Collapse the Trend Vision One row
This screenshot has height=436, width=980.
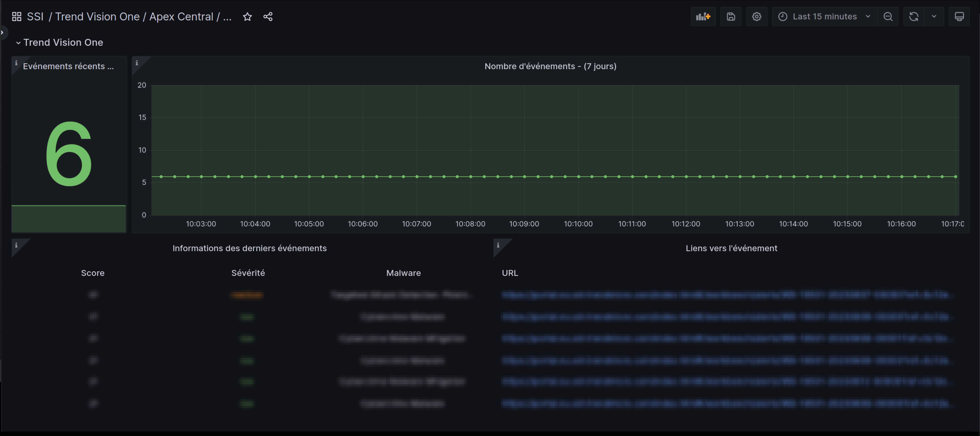(59, 42)
